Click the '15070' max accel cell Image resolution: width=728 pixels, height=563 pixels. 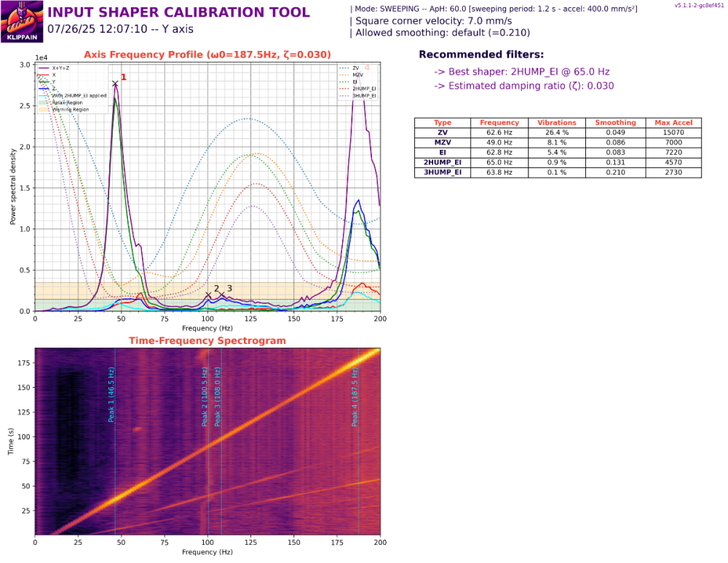[673, 132]
